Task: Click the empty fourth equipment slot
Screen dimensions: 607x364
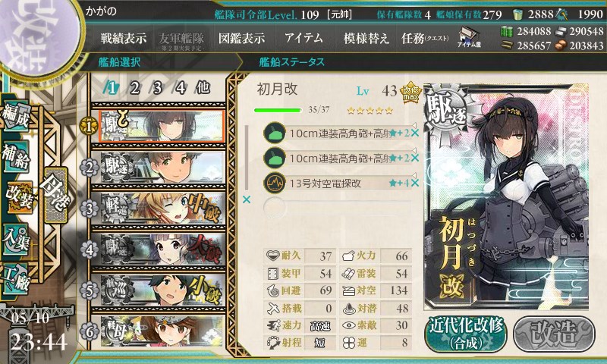Action: pyautogui.click(x=337, y=208)
